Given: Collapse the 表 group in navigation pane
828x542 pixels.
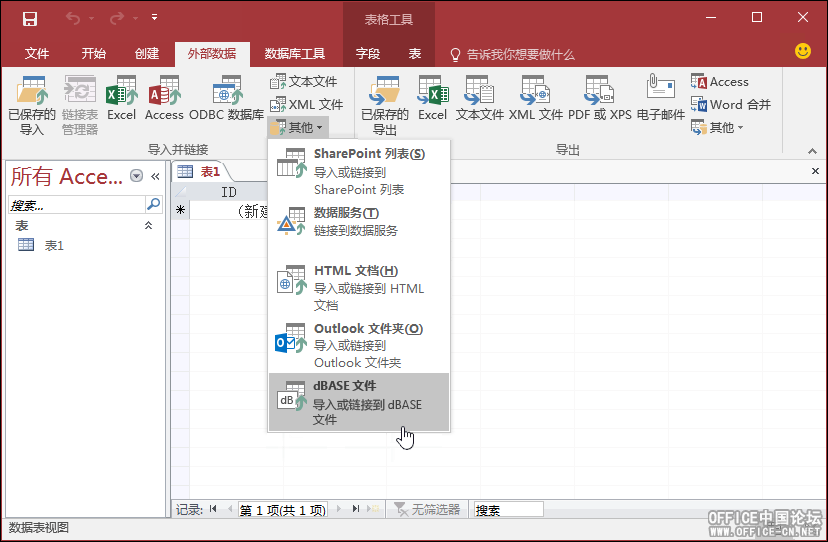Looking at the screenshot, I should click(148, 226).
